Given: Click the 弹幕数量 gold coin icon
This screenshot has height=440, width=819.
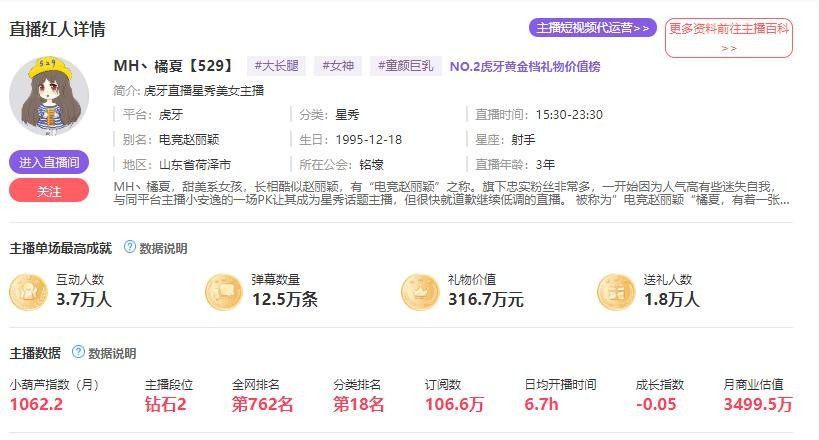Looking at the screenshot, I should 224,291.
